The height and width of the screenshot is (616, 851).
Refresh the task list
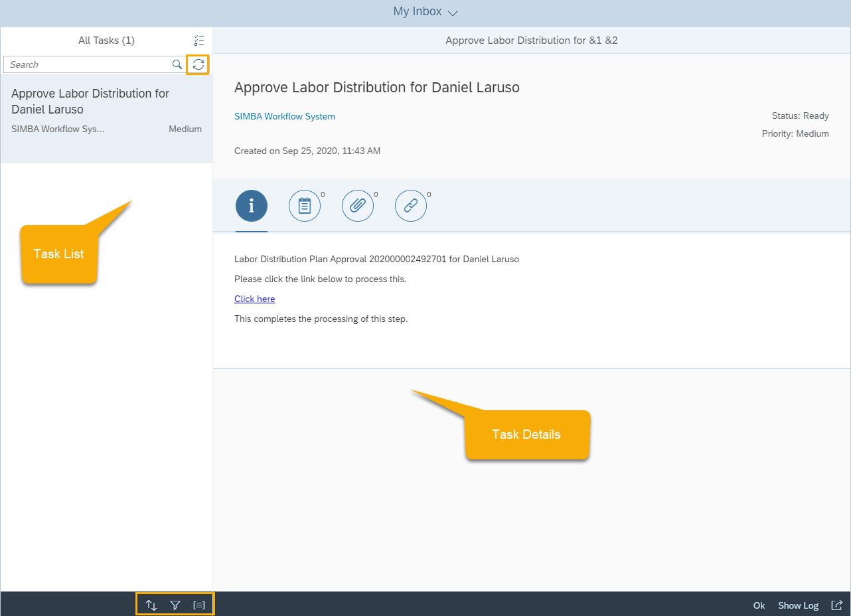(197, 64)
